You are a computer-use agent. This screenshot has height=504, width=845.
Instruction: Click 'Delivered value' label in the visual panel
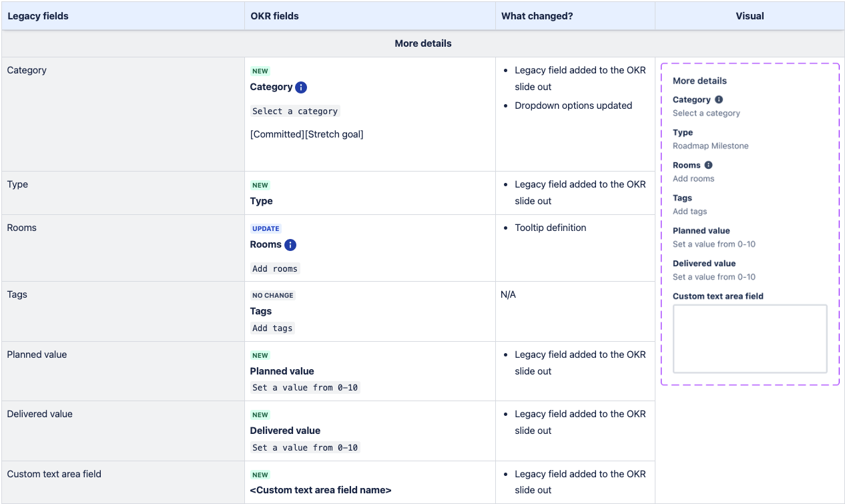(x=704, y=264)
